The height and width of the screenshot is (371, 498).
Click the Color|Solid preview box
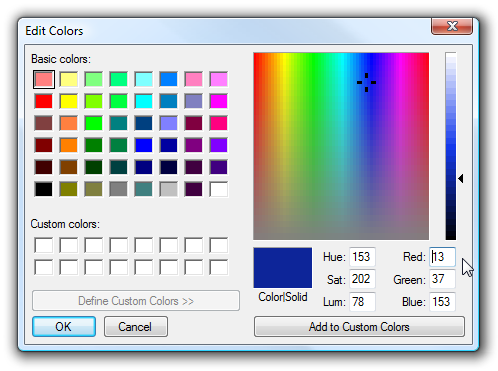click(x=283, y=268)
